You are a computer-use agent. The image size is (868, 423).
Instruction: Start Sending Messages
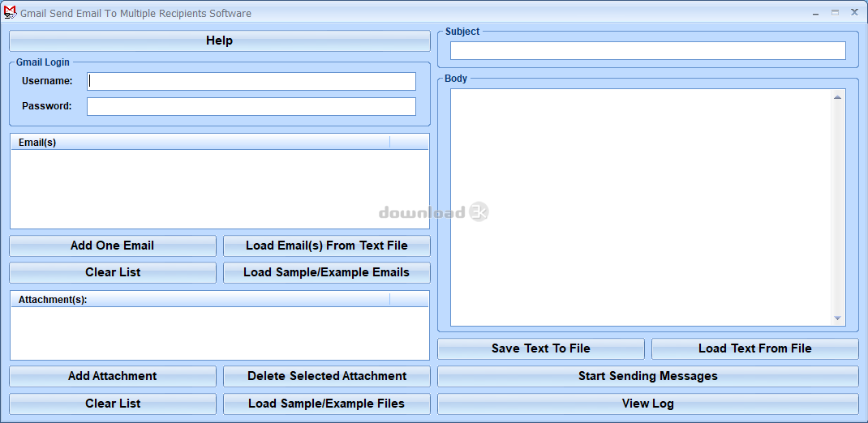click(648, 376)
